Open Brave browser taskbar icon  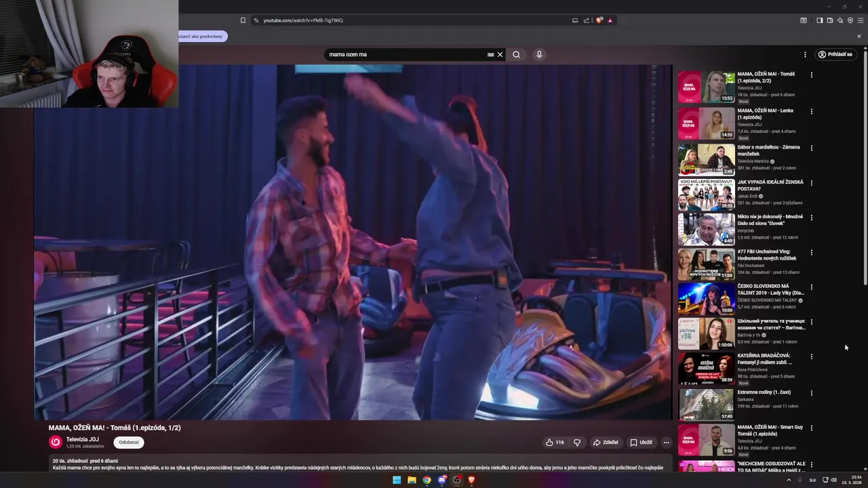tap(471, 480)
